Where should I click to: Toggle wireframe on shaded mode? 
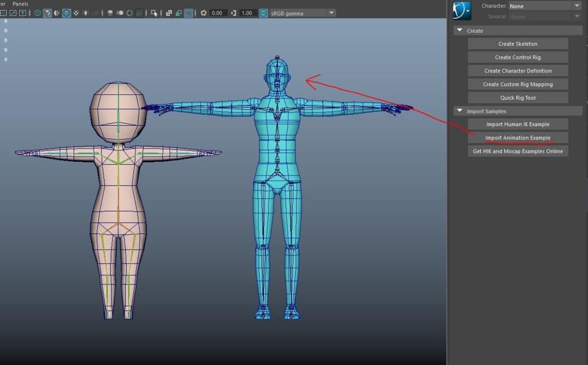click(67, 13)
